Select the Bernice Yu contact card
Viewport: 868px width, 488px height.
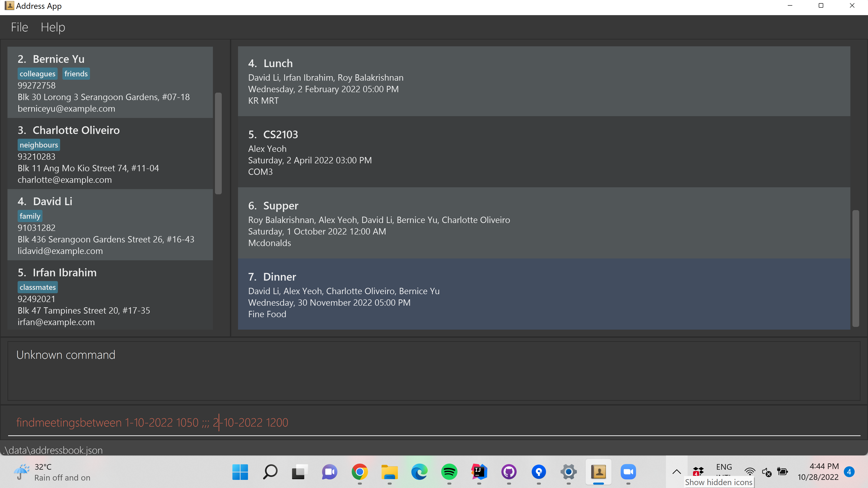[110, 82]
